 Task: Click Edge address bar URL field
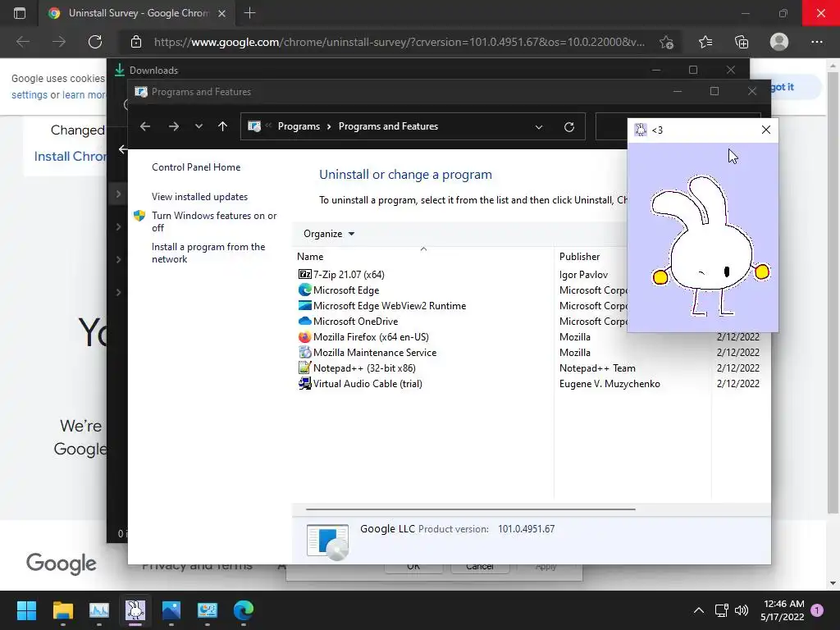tap(399, 42)
